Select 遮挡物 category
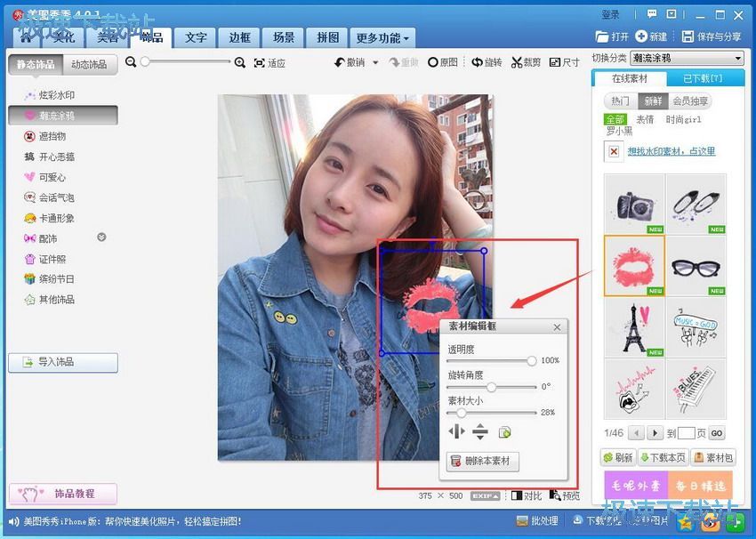756x539 pixels. click(44, 136)
